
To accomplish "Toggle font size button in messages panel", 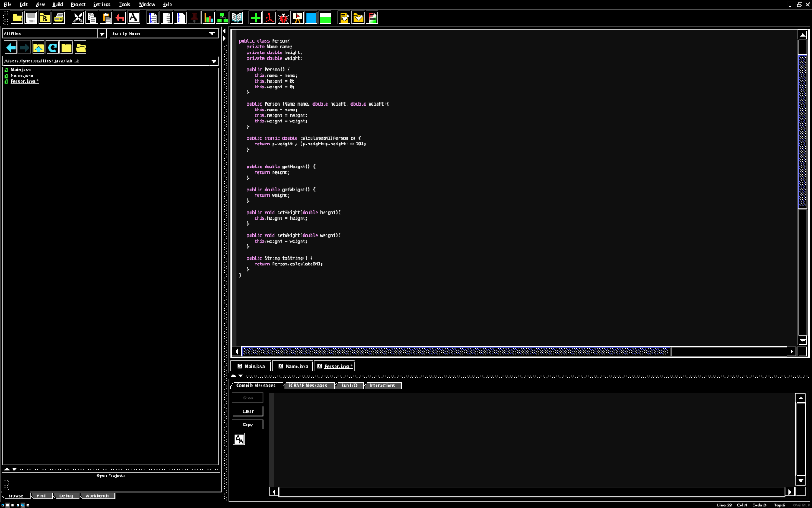I will (x=239, y=439).
